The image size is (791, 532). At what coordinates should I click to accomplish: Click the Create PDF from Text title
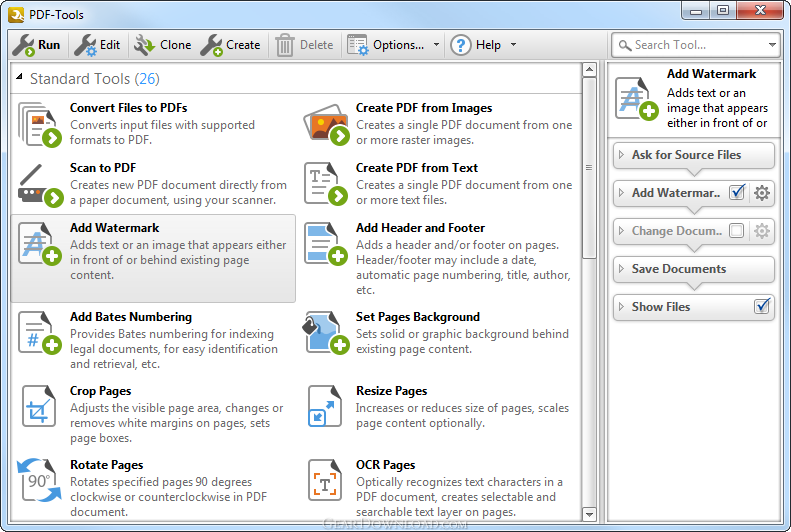click(x=417, y=168)
